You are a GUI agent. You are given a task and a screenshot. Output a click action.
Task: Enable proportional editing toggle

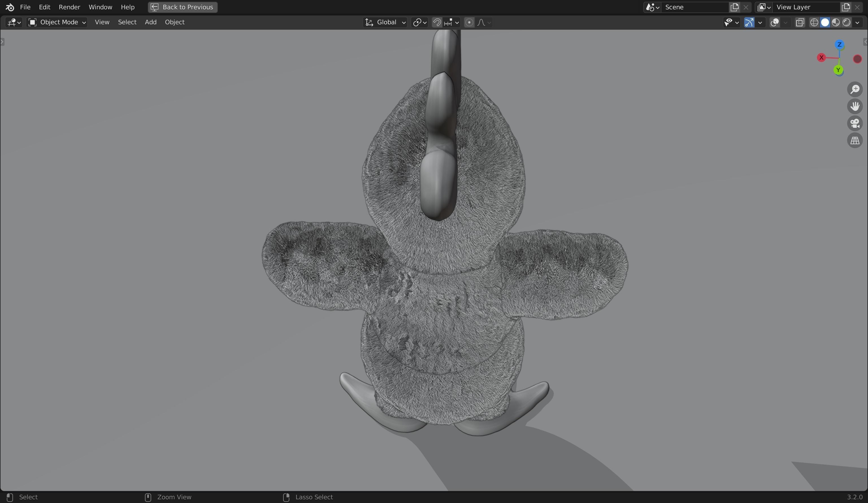[469, 22]
